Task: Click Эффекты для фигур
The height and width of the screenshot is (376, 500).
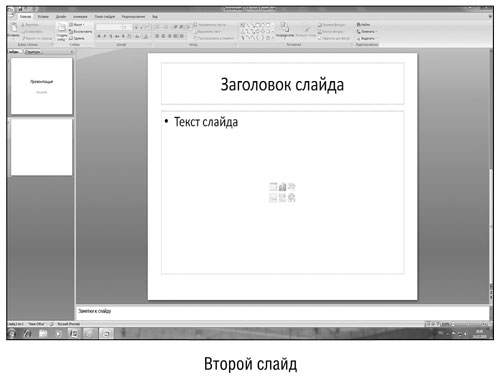Action: (334, 38)
